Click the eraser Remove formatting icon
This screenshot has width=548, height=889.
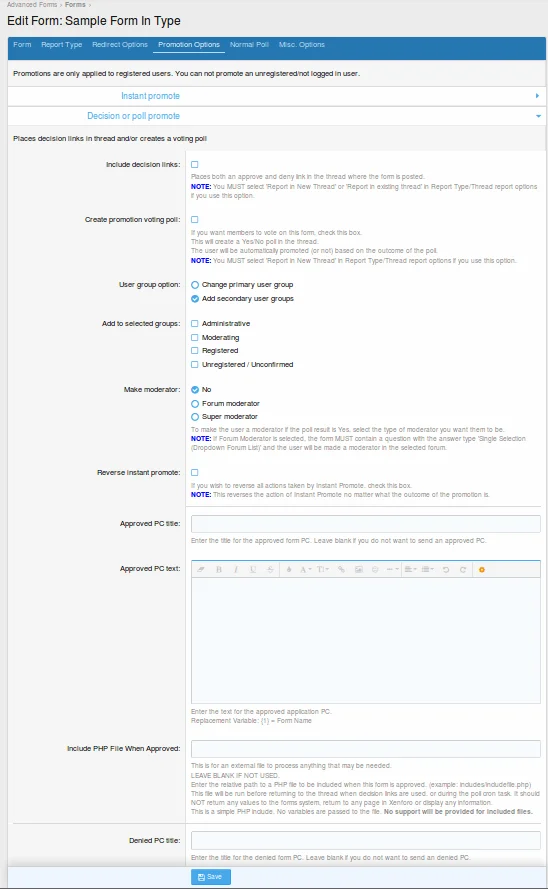[201, 569]
